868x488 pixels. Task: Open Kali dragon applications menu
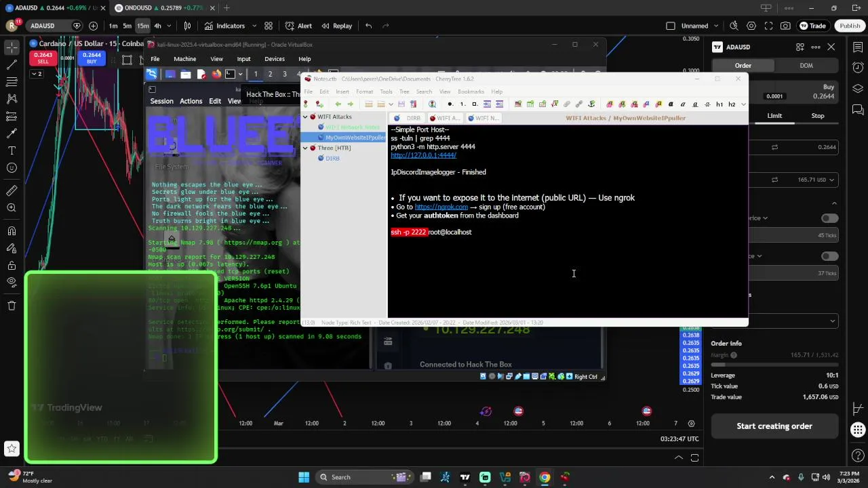(x=152, y=74)
